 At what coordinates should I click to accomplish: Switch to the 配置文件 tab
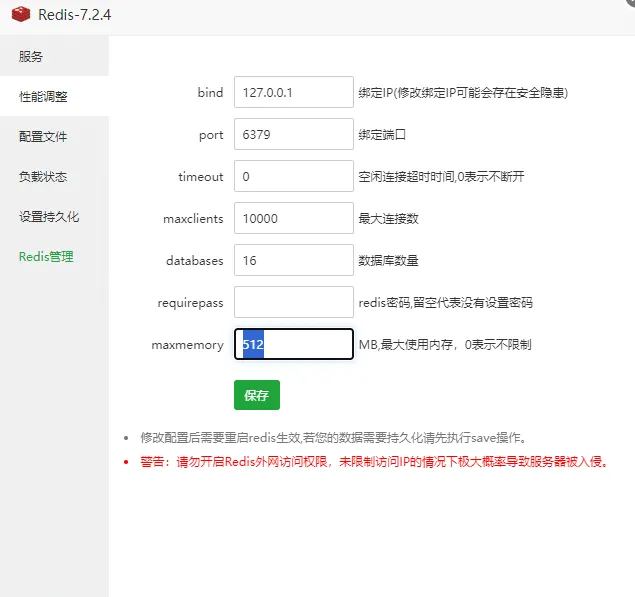pos(44,137)
